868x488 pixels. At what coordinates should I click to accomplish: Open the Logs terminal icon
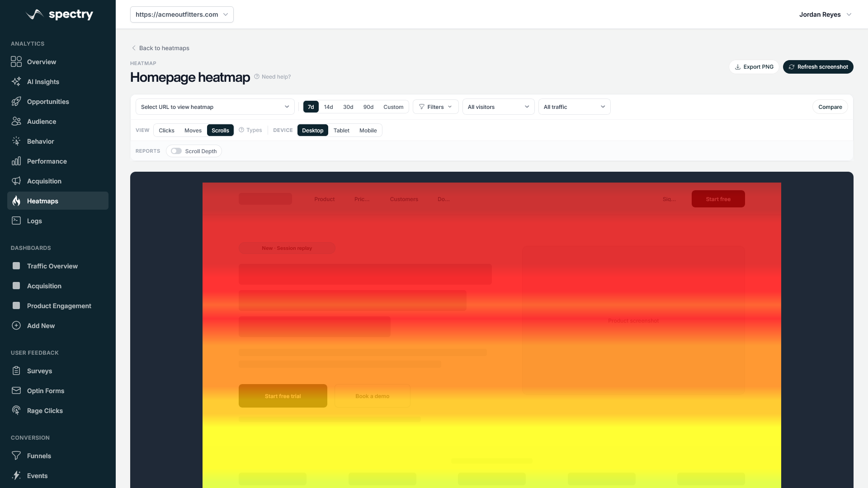[16, 221]
